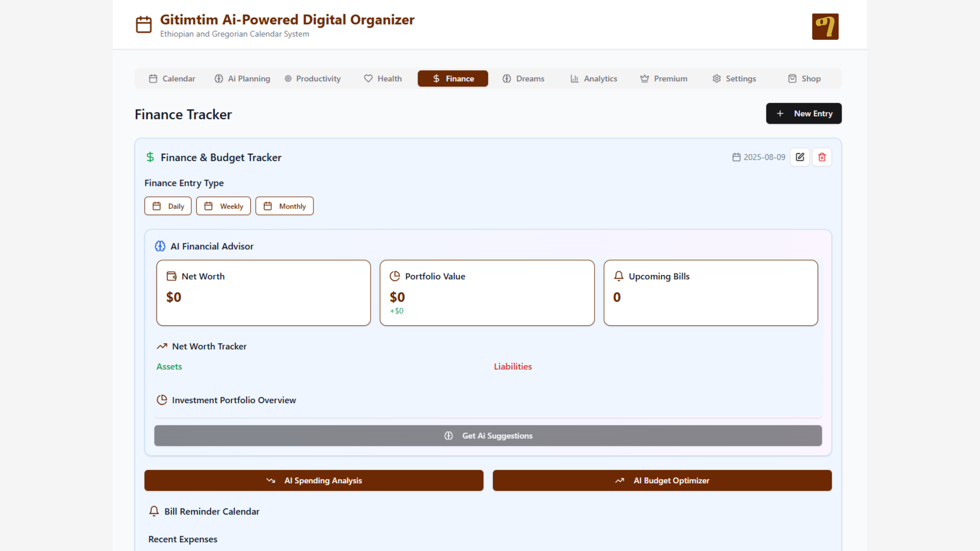
Task: Click the New Entry button
Action: click(x=803, y=113)
